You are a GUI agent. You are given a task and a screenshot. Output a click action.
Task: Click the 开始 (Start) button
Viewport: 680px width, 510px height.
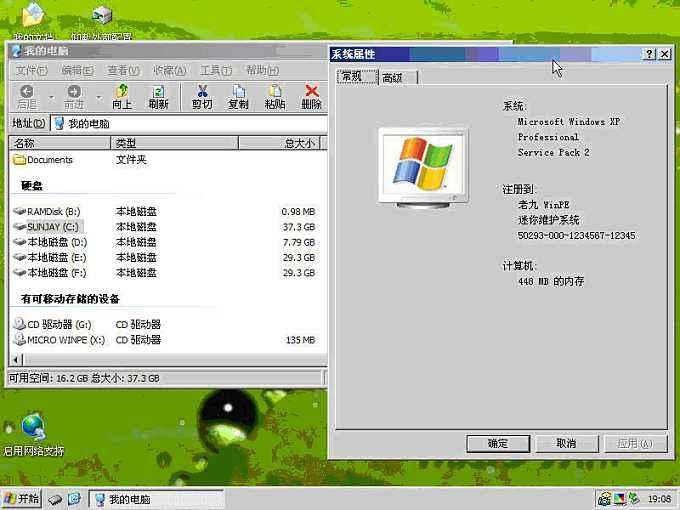21,498
